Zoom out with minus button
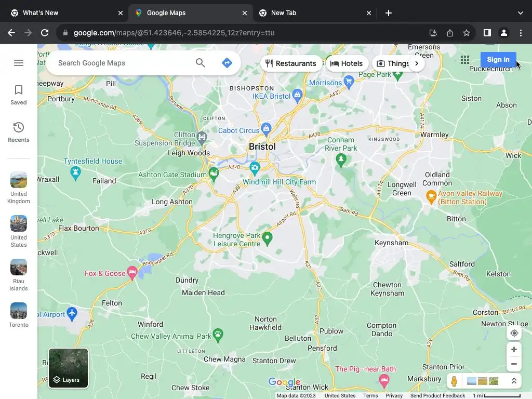Screen dimensions: 532x399 (x=514, y=364)
